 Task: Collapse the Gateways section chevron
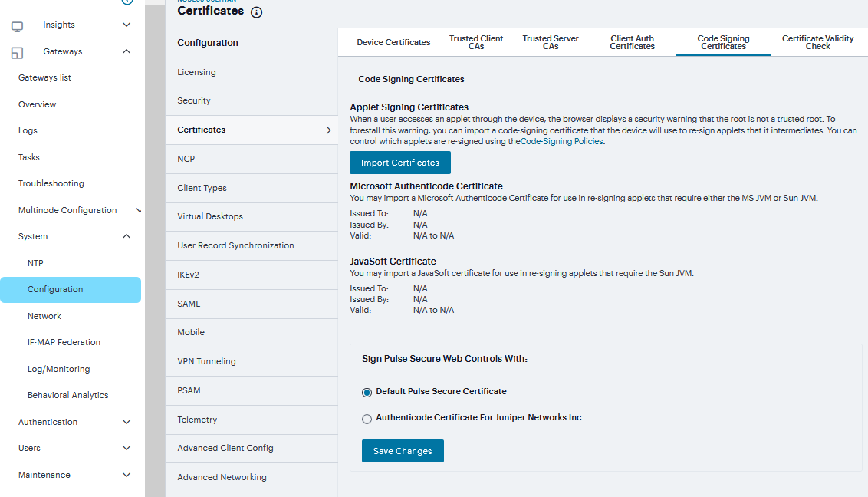point(127,51)
